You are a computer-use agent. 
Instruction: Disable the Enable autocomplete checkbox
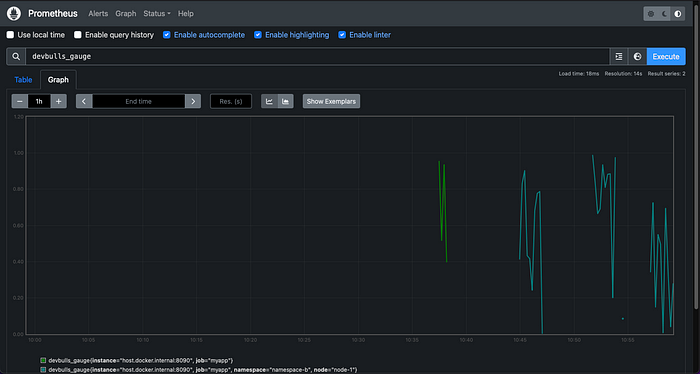pyautogui.click(x=167, y=35)
